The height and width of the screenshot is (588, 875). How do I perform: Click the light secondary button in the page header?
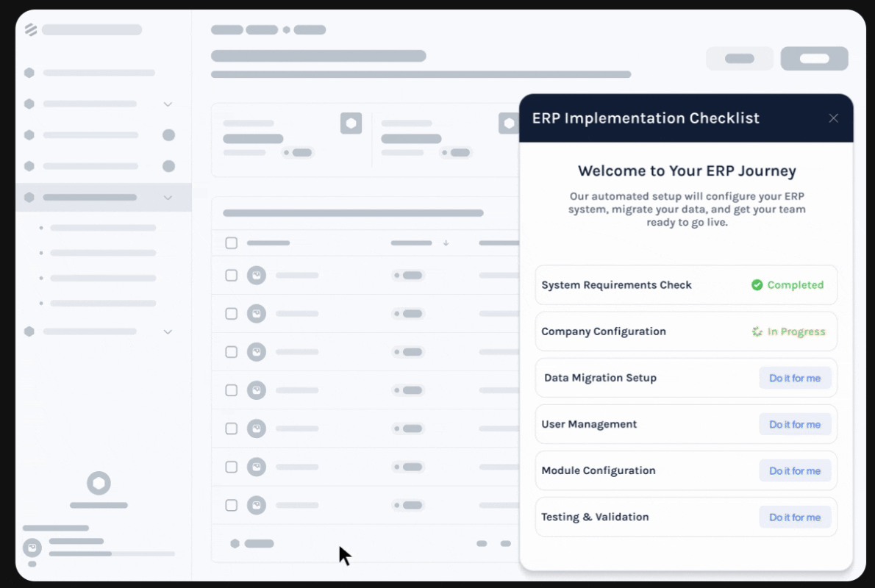coord(740,59)
